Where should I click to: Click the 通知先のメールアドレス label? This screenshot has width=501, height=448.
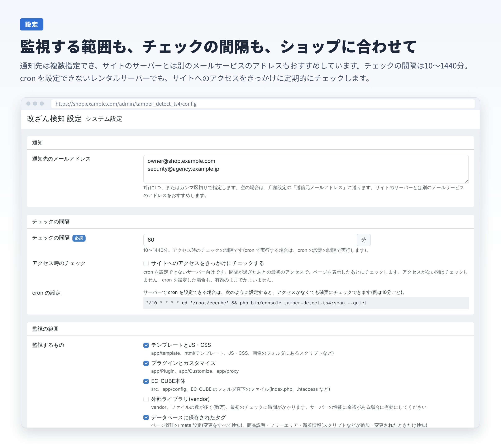tap(61, 159)
